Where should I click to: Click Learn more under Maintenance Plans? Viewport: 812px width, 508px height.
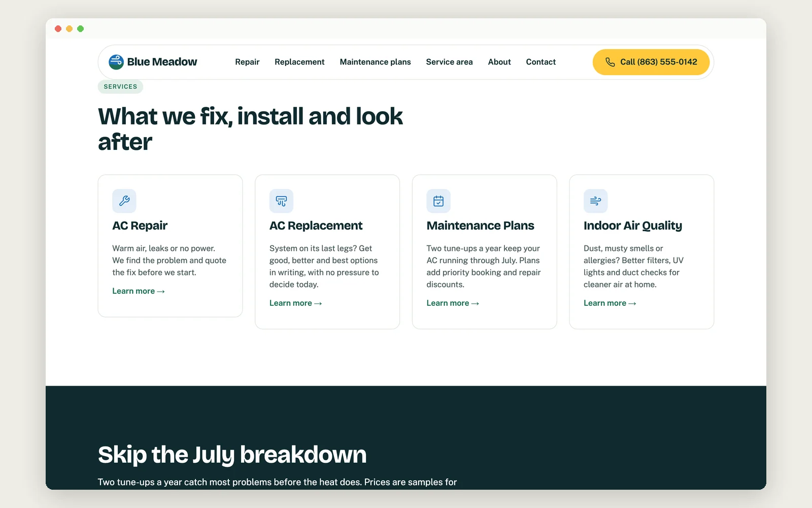[x=453, y=303]
